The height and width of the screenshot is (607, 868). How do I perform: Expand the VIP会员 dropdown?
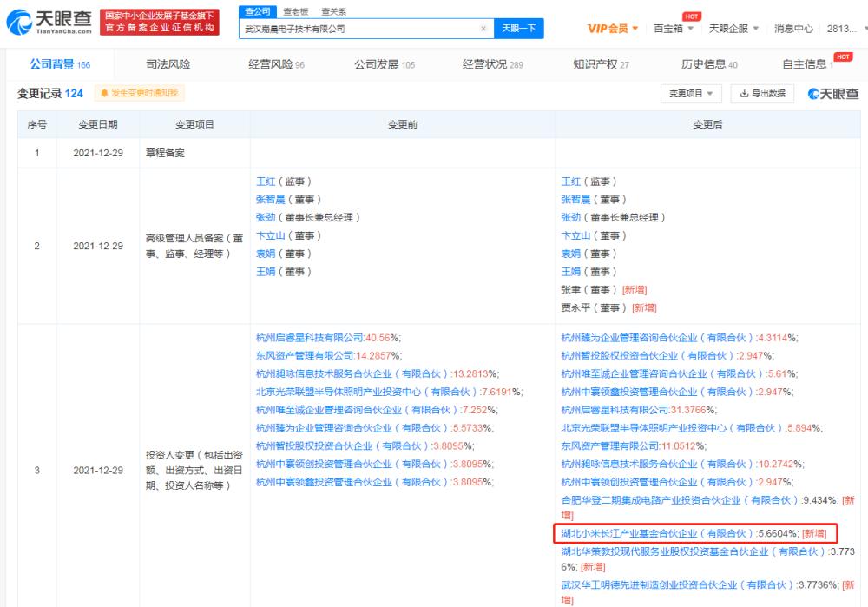click(612, 29)
